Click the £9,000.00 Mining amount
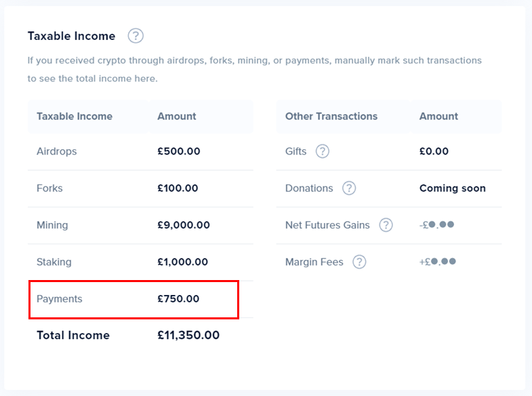This screenshot has height=396, width=532. click(184, 225)
